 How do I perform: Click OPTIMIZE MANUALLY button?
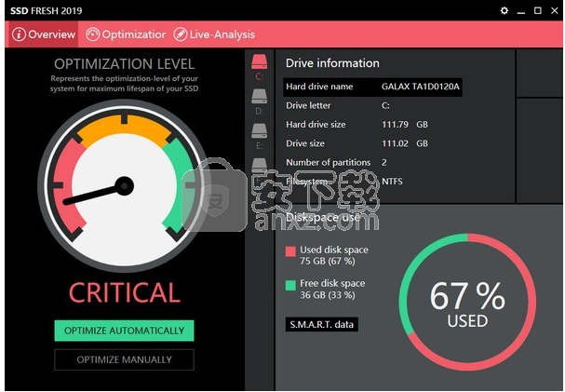click(x=125, y=359)
